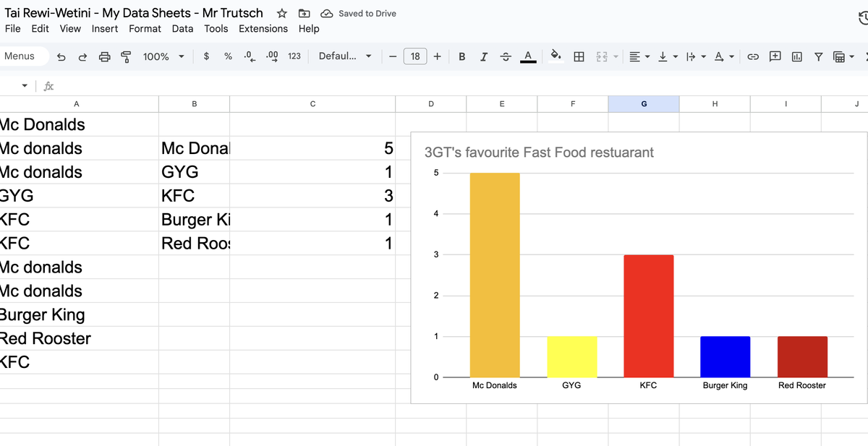Click the fx formula bar
Image resolution: width=868 pixels, height=446 pixels.
tap(48, 86)
